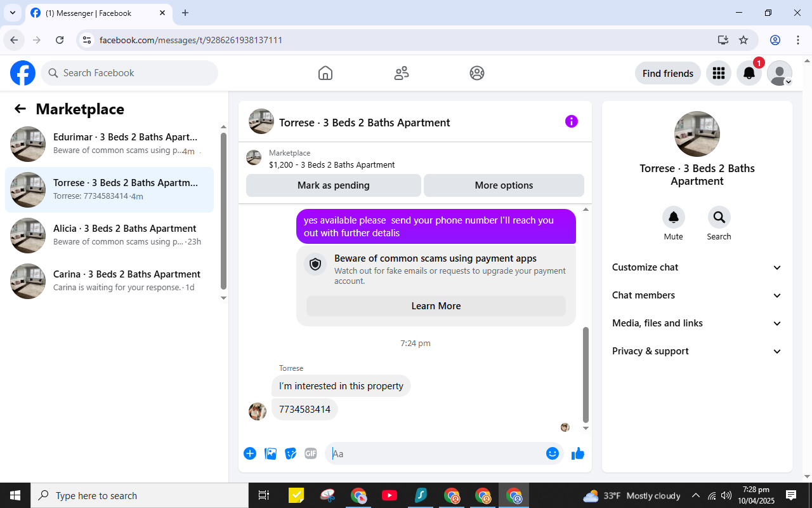Click the address bar URL

tap(191, 40)
